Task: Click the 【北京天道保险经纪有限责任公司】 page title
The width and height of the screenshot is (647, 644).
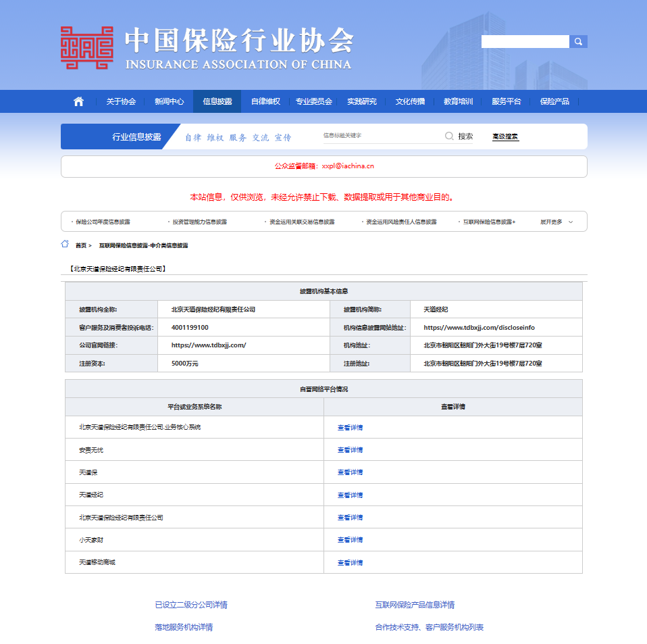Action: [118, 269]
